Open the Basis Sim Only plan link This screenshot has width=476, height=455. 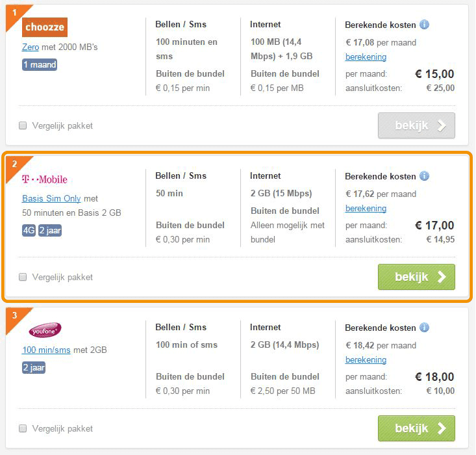point(51,198)
